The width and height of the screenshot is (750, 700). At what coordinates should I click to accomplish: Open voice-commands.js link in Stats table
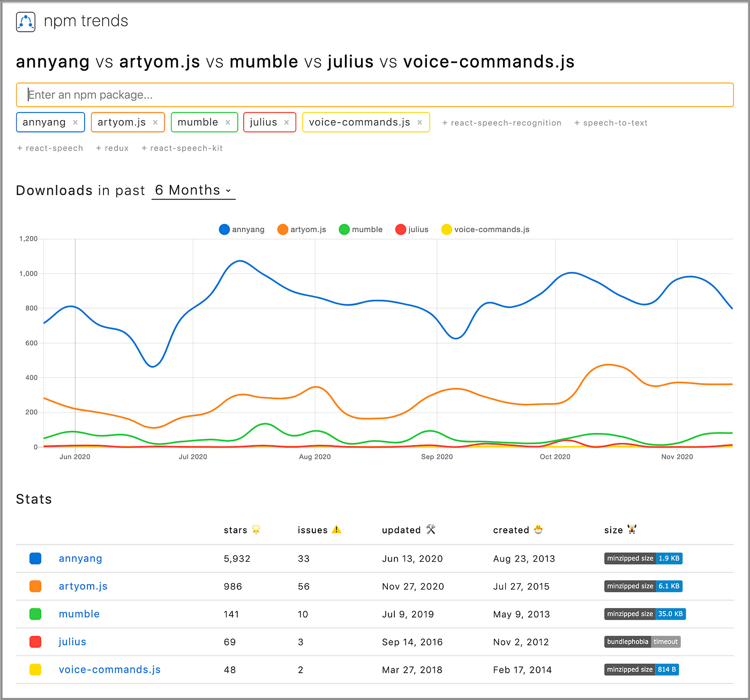click(110, 670)
